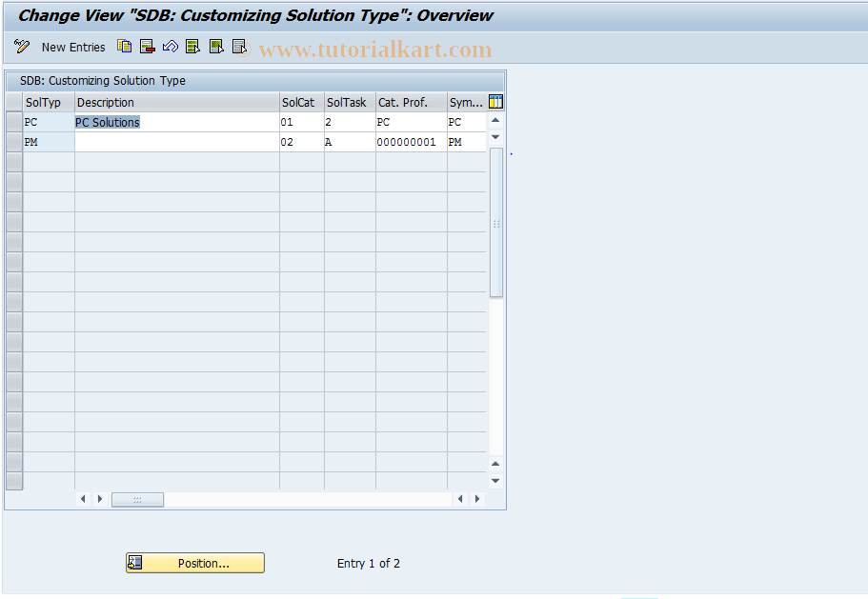Click SolTask value 2
868x599 pixels.
point(350,122)
